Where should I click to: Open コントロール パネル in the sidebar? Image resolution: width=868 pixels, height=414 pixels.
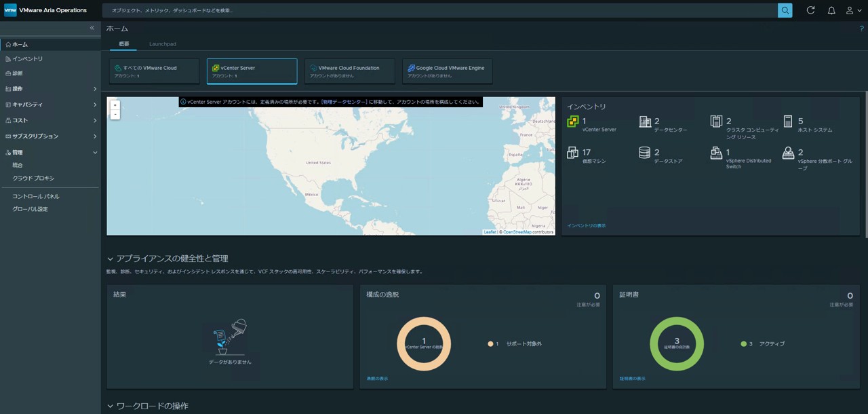(36, 196)
